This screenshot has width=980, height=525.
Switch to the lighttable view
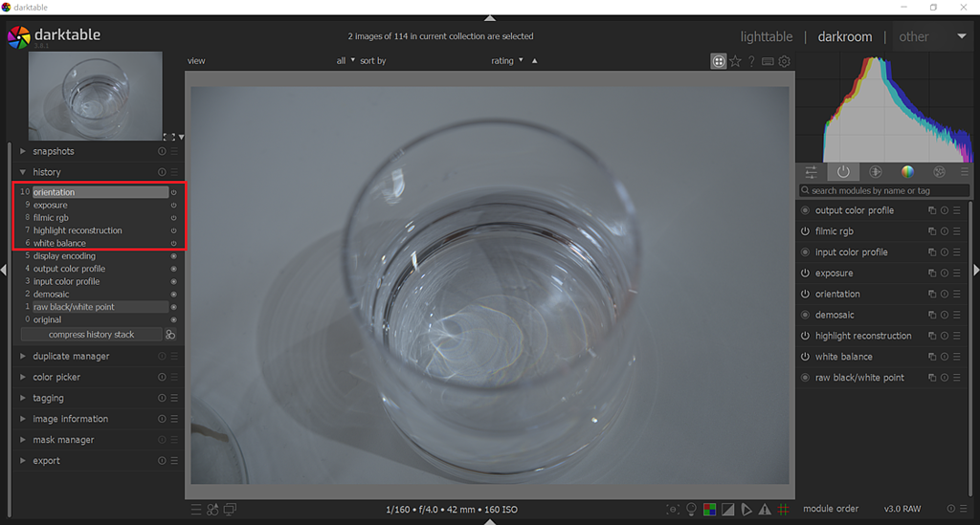(766, 36)
